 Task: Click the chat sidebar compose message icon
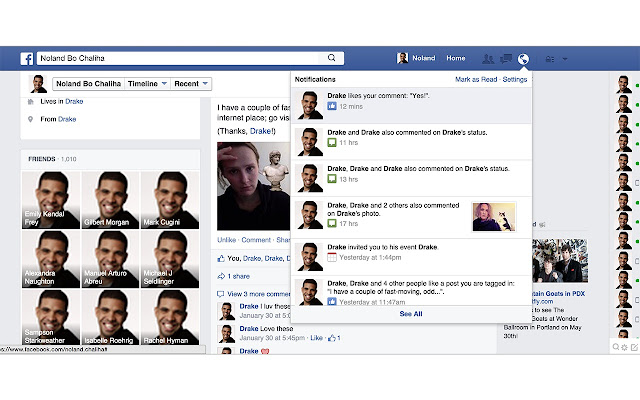(x=634, y=347)
